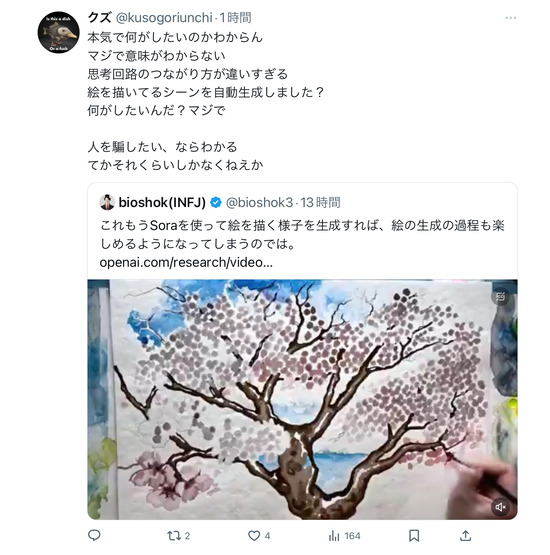Viewport: 550px width, 555px height.
Task: Click the 13時間 timestamp on quoted tweet
Action: pos(320,202)
